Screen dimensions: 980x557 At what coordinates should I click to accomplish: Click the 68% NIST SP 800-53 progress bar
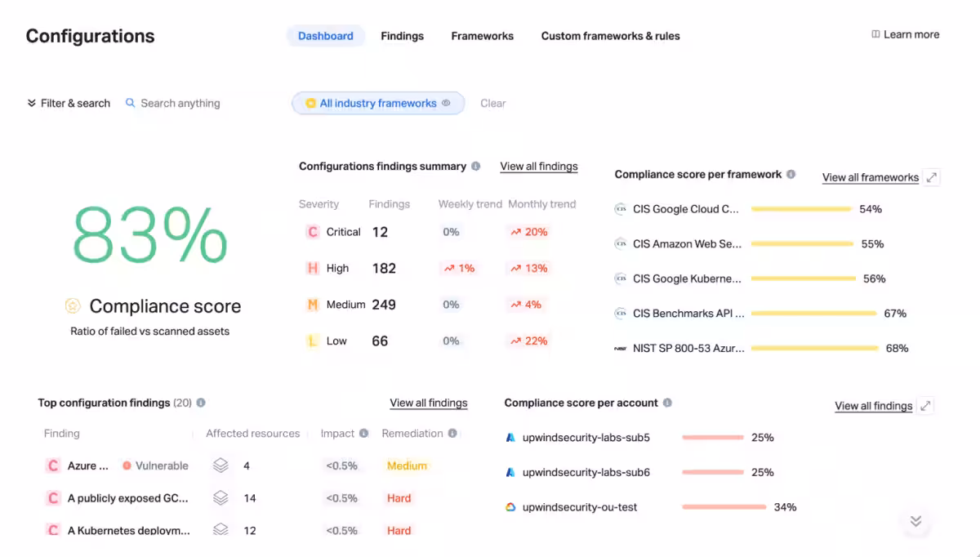pos(814,348)
